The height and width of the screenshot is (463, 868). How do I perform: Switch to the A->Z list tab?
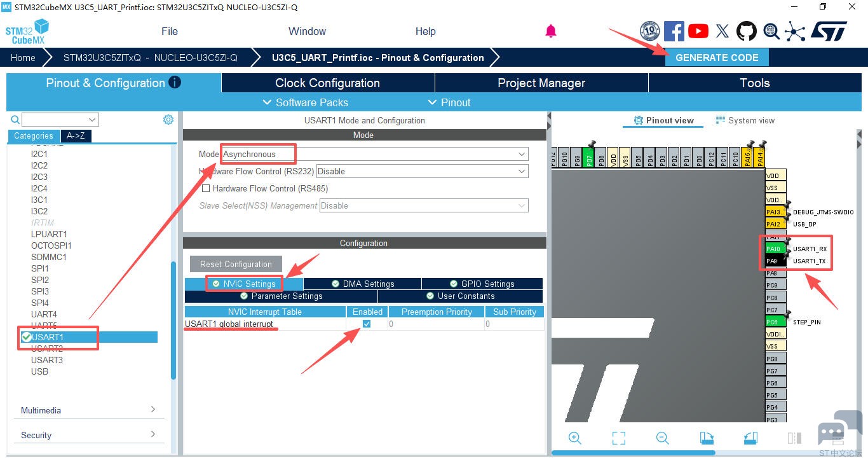(76, 135)
